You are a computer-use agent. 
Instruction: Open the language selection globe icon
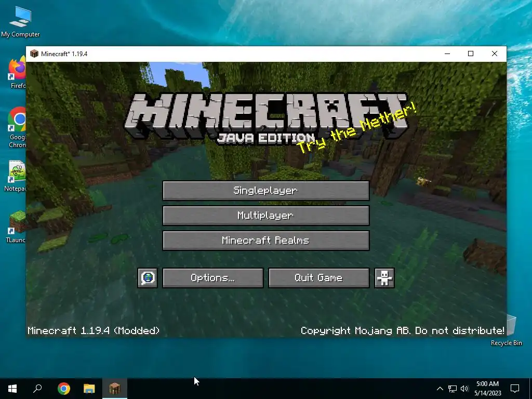tap(148, 278)
